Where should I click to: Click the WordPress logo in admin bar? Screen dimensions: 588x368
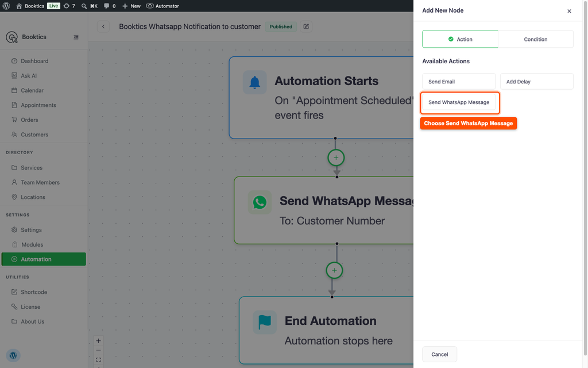coord(6,6)
